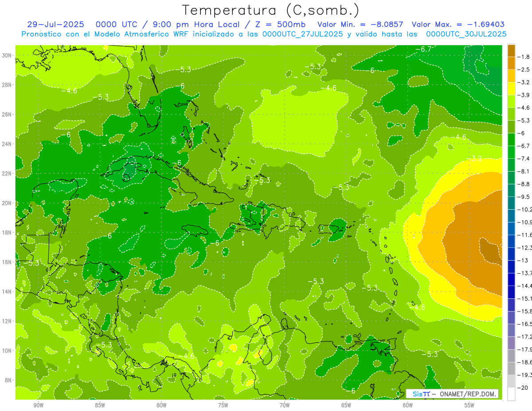532x411 pixels.
Task: Click the '-2.5' legend value
Action: click(x=524, y=70)
